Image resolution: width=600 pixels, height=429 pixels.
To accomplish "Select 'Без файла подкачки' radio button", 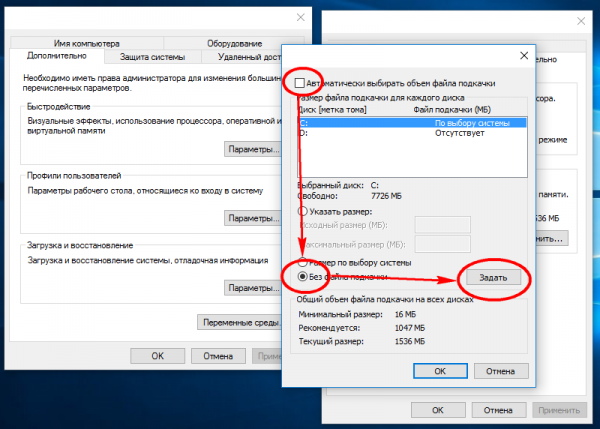I will pos(303,276).
